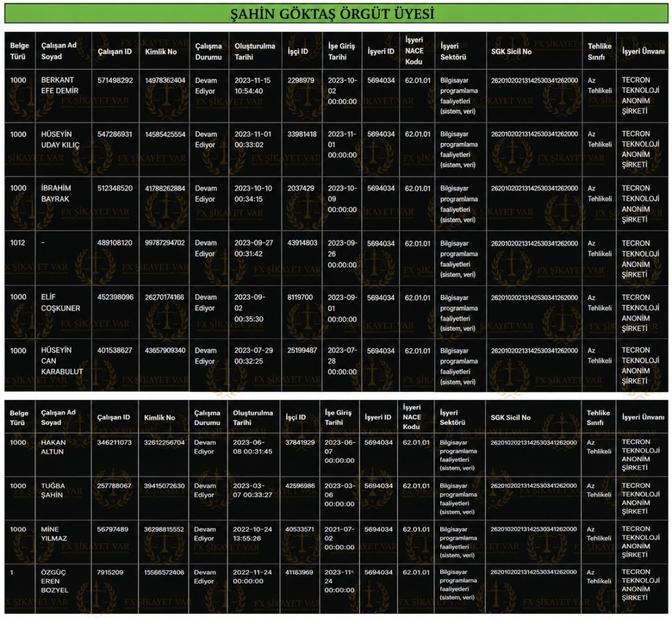This screenshot has height=618, width=672.
Task: Click the title 'ŞAHİN GÖKTAŞ ÖRGÜT ÜYESİ'
Action: click(333, 14)
